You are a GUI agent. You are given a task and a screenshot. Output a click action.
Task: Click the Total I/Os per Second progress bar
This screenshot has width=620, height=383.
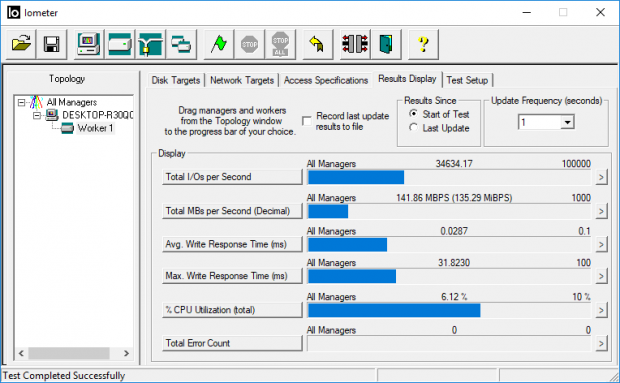pyautogui.click(x=449, y=177)
